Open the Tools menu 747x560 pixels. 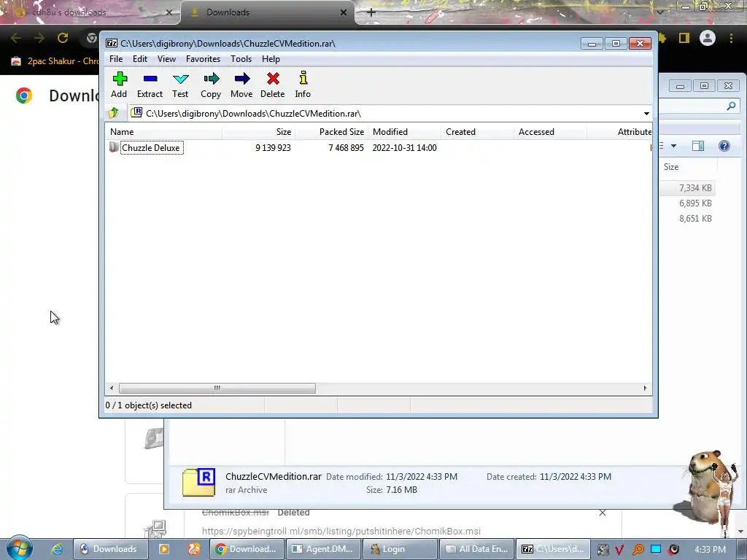[241, 59]
